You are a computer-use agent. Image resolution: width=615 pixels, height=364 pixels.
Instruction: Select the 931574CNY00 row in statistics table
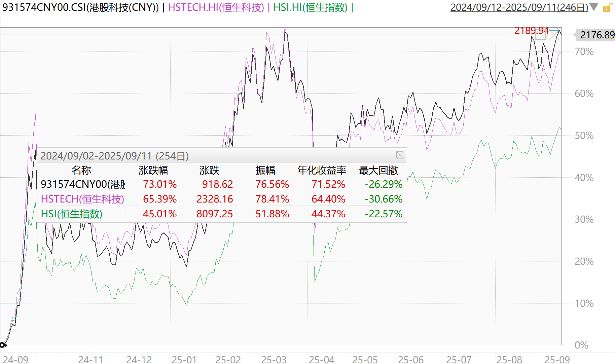[83, 184]
